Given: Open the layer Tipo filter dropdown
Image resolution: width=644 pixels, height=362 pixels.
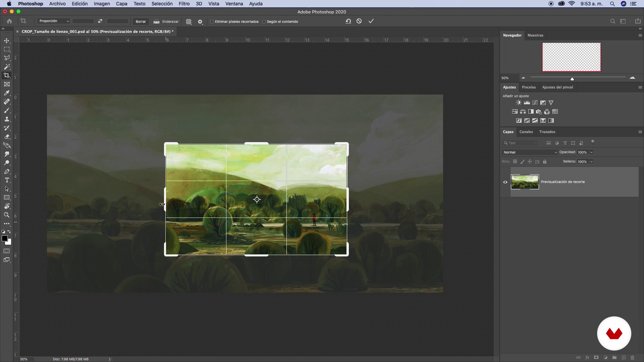Looking at the screenshot, I should click(520, 143).
